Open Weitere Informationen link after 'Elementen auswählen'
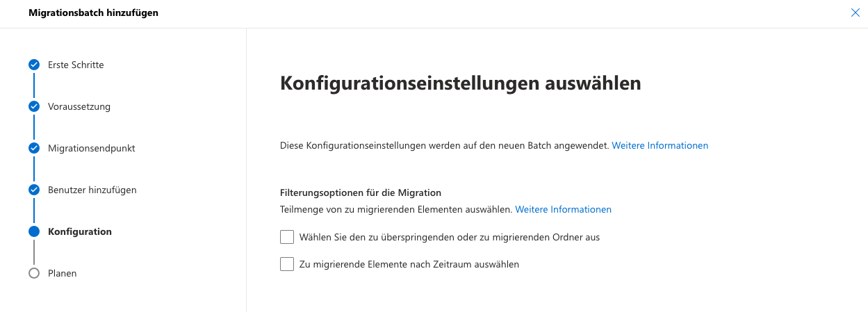The width and height of the screenshot is (868, 312). point(563,209)
